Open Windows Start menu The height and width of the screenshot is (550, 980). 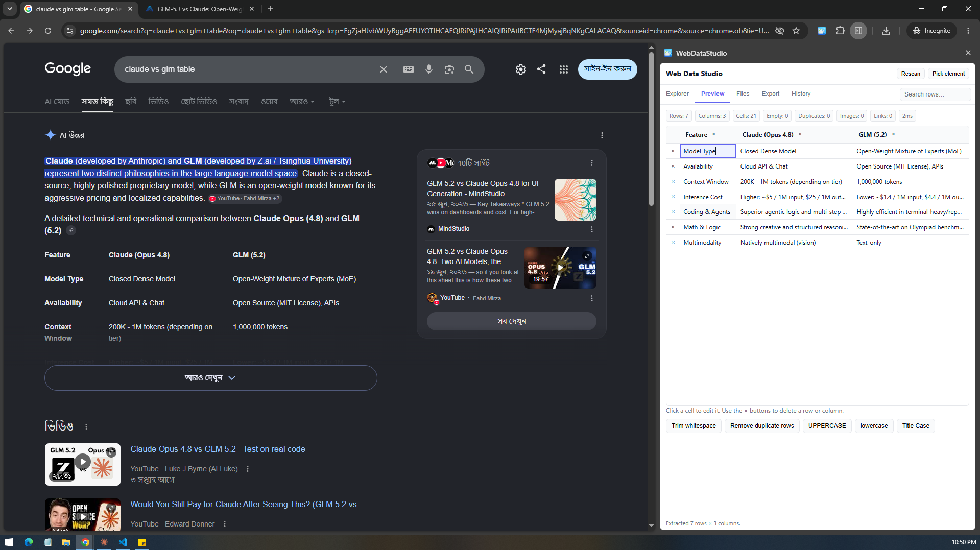tap(9, 542)
